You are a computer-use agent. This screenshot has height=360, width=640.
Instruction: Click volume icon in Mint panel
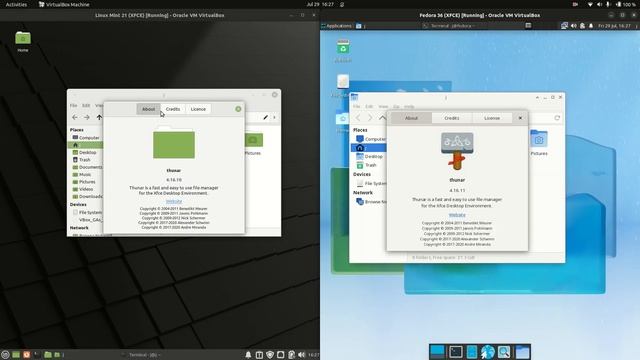coord(302,355)
